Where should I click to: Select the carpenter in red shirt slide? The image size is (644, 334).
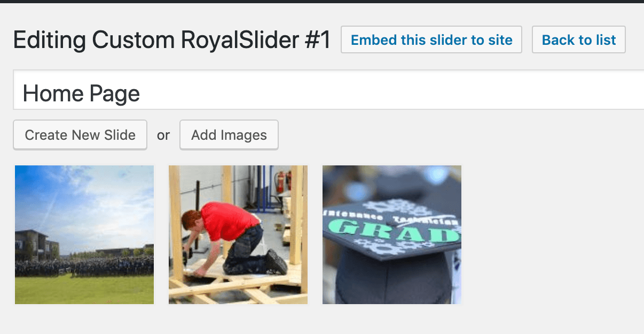click(x=238, y=235)
